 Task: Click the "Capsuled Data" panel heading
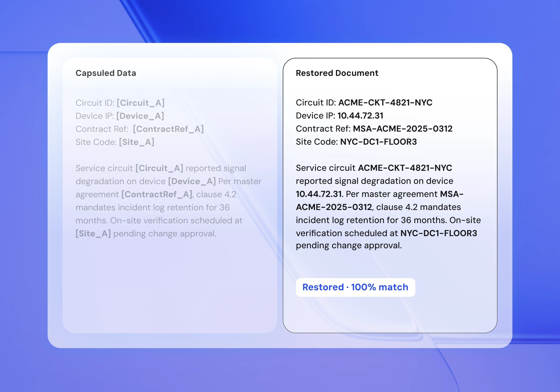pyautogui.click(x=106, y=73)
